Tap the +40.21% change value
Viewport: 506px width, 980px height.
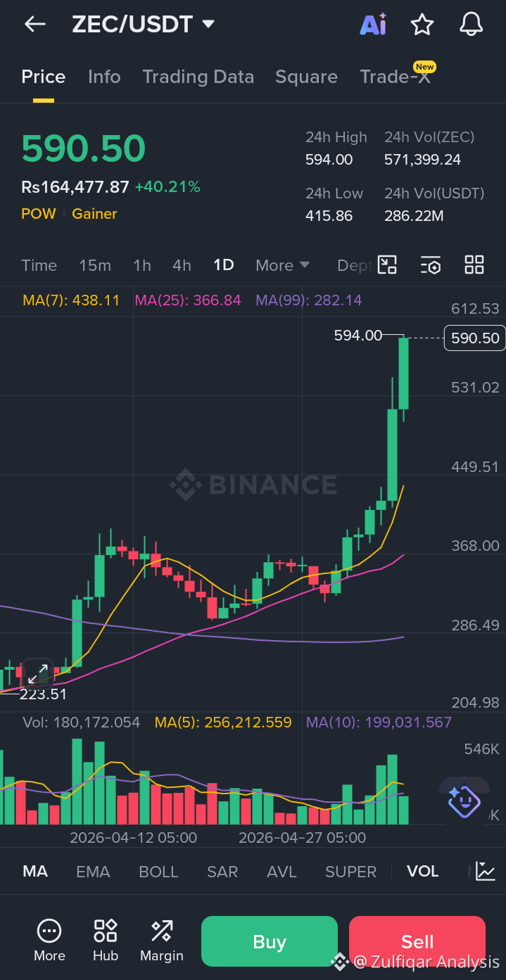[x=167, y=187]
